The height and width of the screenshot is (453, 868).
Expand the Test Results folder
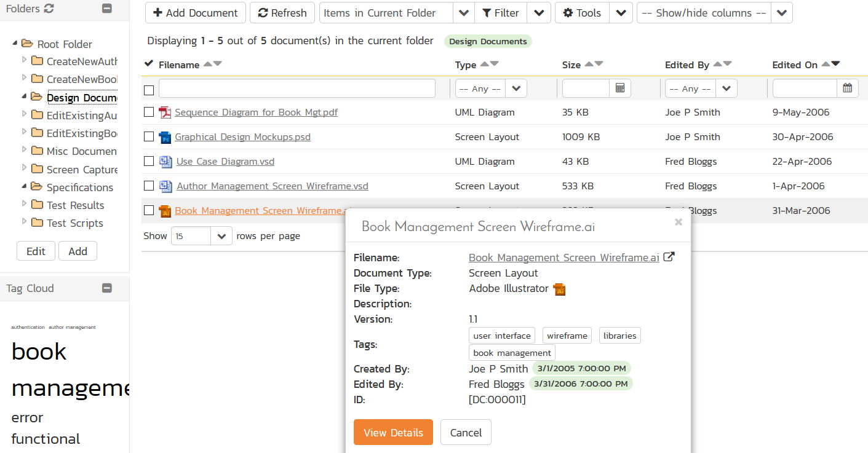24,205
